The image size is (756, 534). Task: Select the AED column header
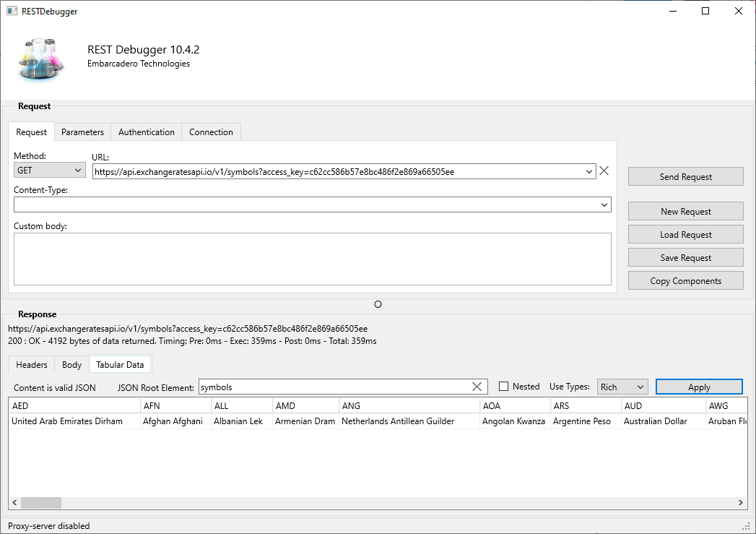point(74,405)
